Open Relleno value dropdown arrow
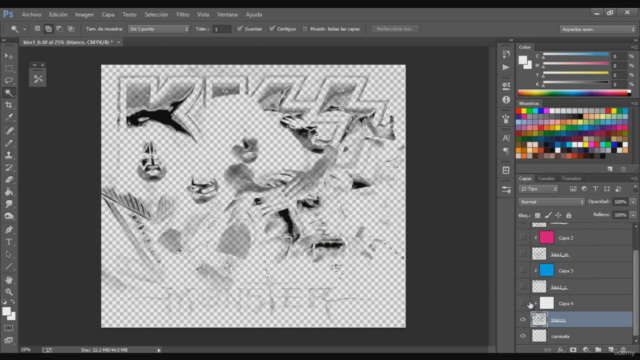640x360 pixels. tap(633, 215)
